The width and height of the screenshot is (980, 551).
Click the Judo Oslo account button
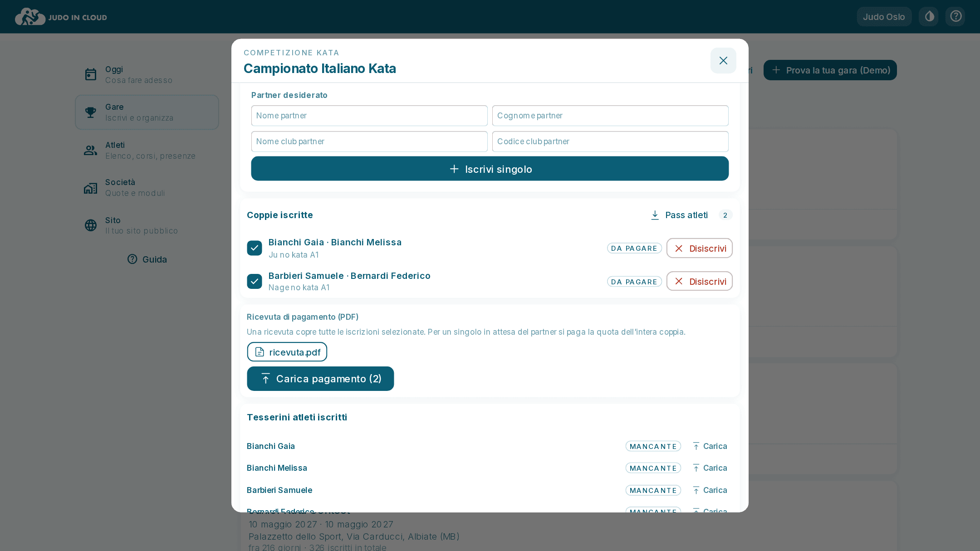[x=884, y=17]
